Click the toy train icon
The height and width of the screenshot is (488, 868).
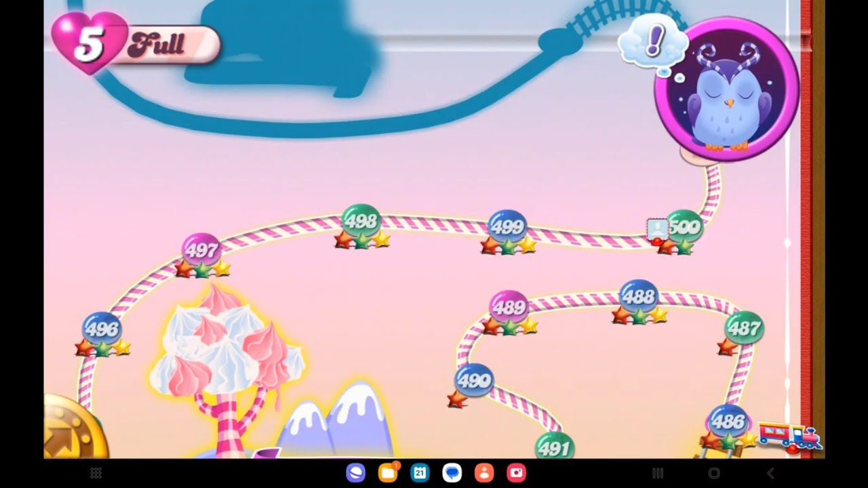(789, 435)
